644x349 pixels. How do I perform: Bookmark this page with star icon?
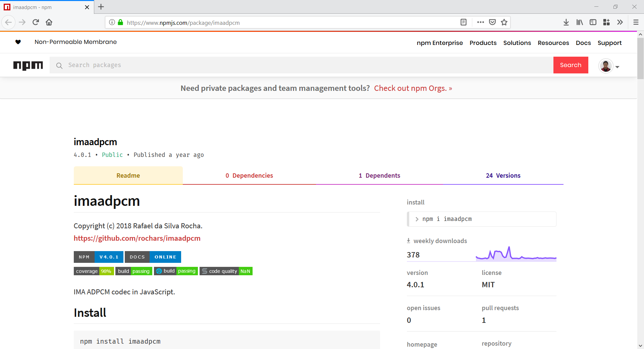(x=504, y=22)
